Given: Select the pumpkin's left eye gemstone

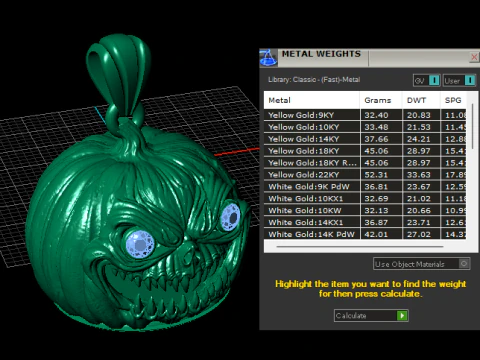Looking at the screenshot, I should (x=140, y=244).
